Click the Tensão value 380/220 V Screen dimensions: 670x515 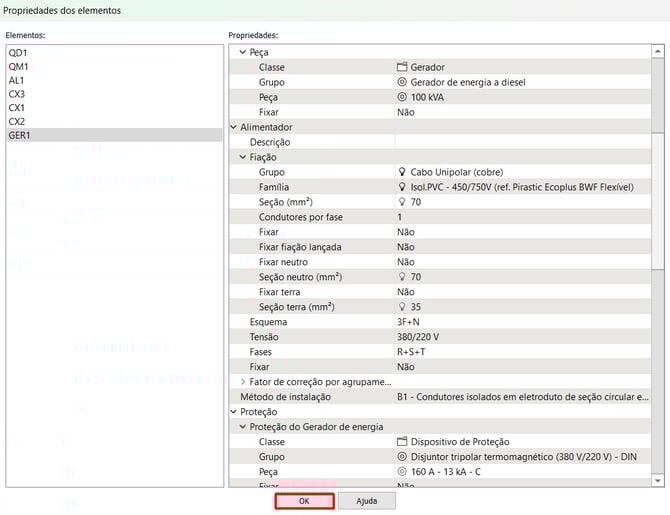coord(418,337)
